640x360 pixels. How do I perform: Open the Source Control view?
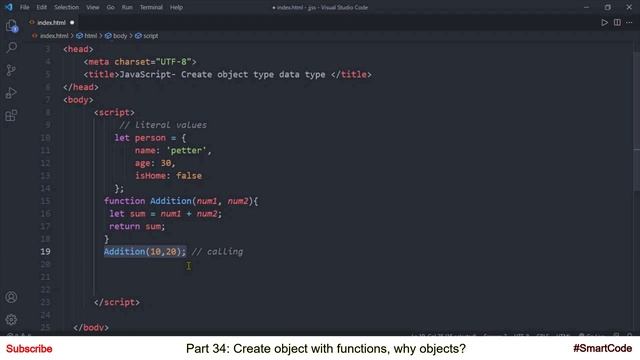click(x=11, y=70)
